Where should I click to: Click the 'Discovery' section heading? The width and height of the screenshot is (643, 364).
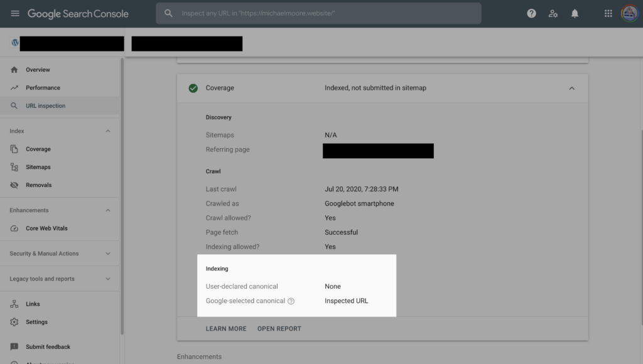(x=219, y=117)
